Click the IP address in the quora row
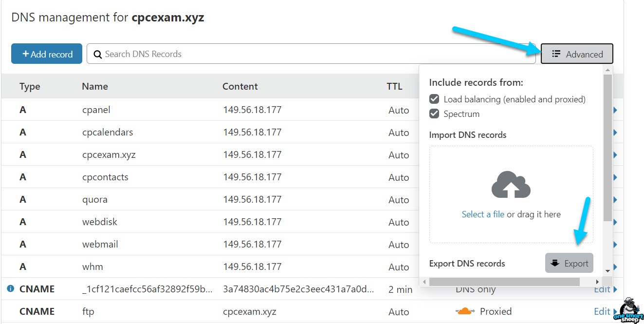This screenshot has height=324, width=644. point(252,200)
